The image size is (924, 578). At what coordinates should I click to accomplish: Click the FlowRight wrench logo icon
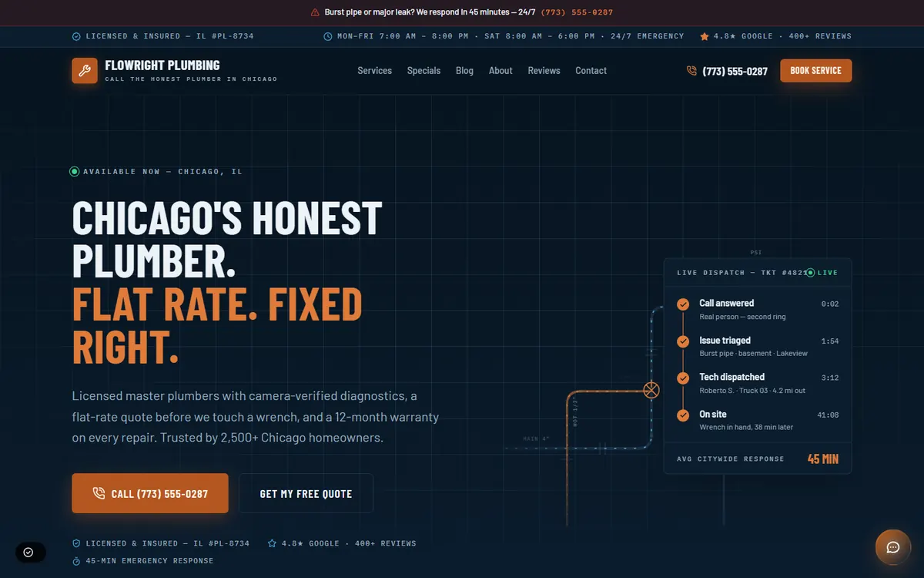pos(85,71)
